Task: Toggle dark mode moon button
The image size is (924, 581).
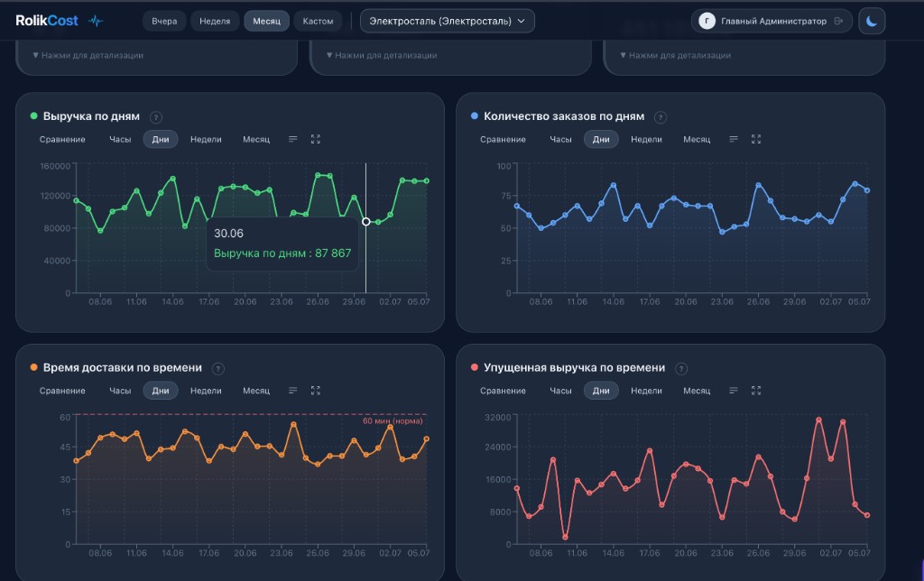Action: point(872,22)
